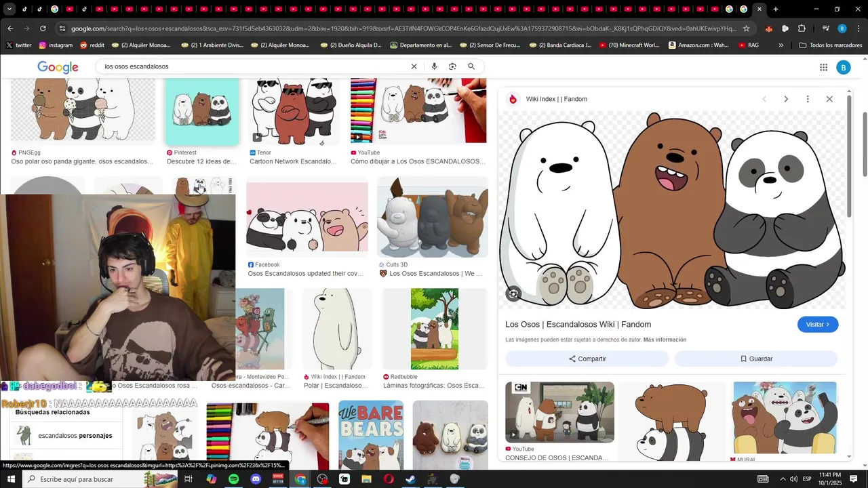Open Los Osos | Escandalosos Wiki title link
868x488 pixels.
(x=578, y=325)
